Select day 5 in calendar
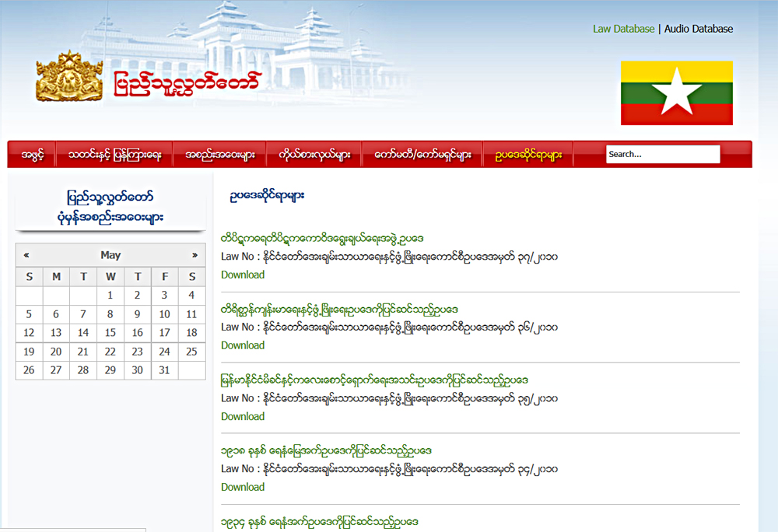The height and width of the screenshot is (532, 778). point(29,314)
